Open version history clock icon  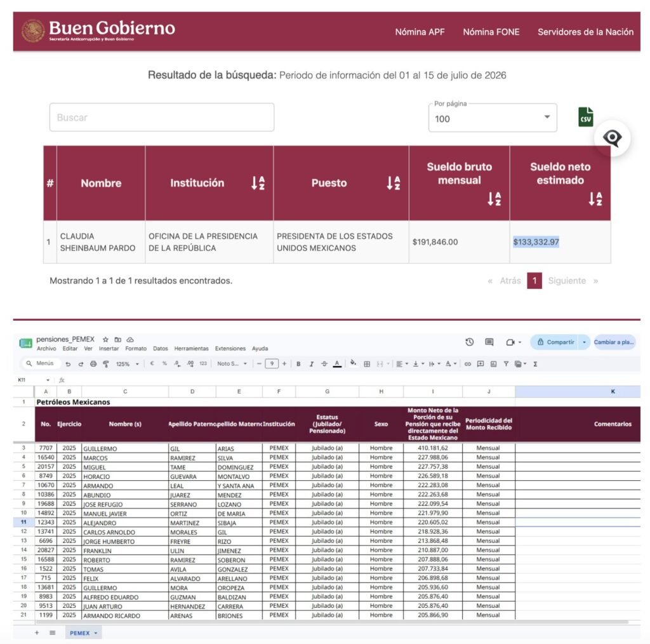469,342
